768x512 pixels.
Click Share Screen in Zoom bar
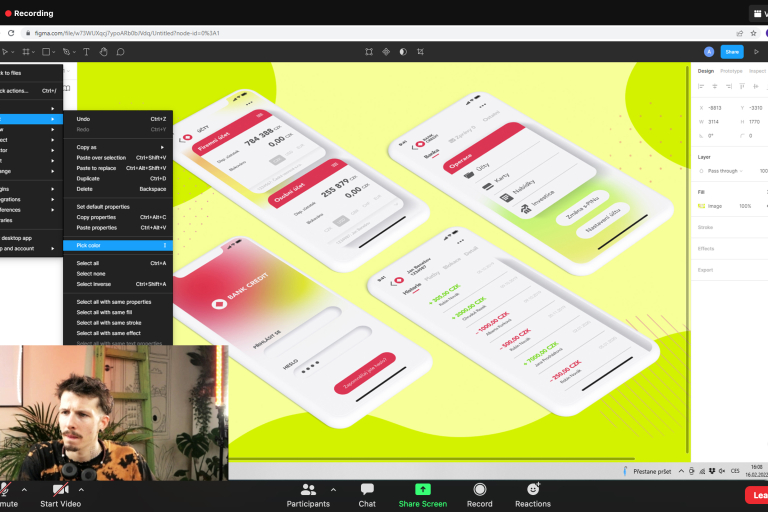click(422, 494)
